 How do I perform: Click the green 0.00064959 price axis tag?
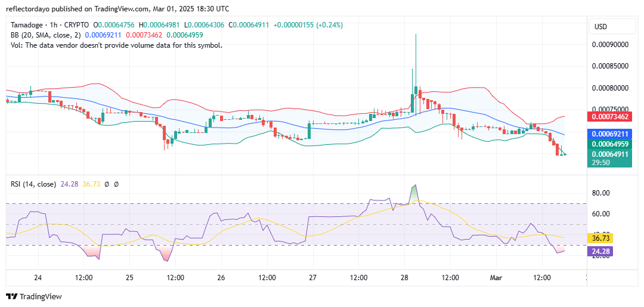(611, 144)
